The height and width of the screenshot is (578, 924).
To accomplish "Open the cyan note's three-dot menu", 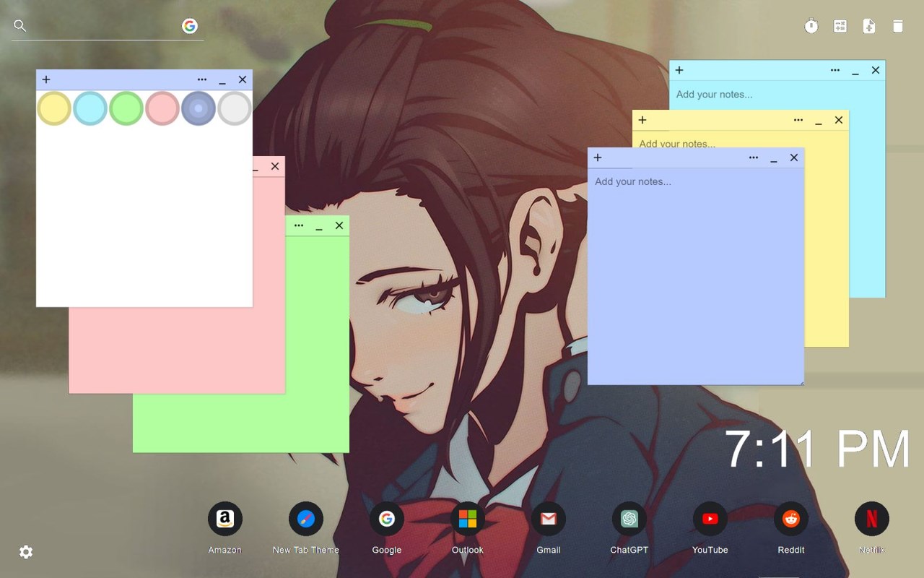I will tap(835, 70).
